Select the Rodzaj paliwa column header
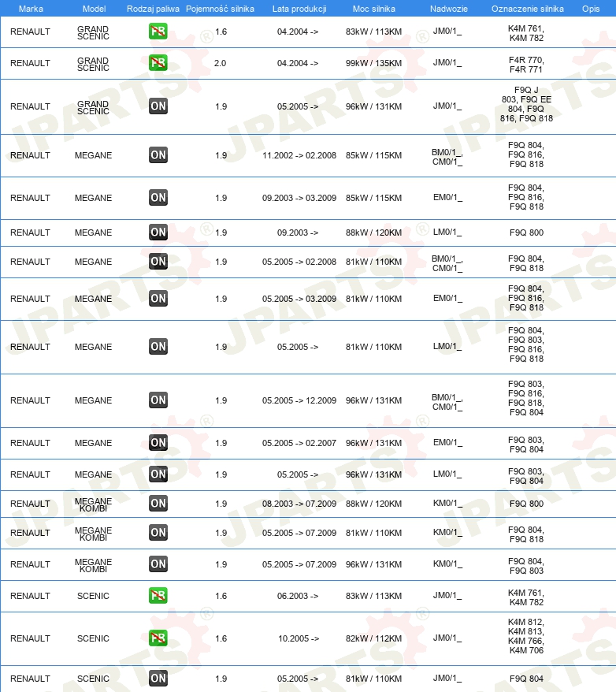Viewport: 616px width, 692px height. (153, 9)
